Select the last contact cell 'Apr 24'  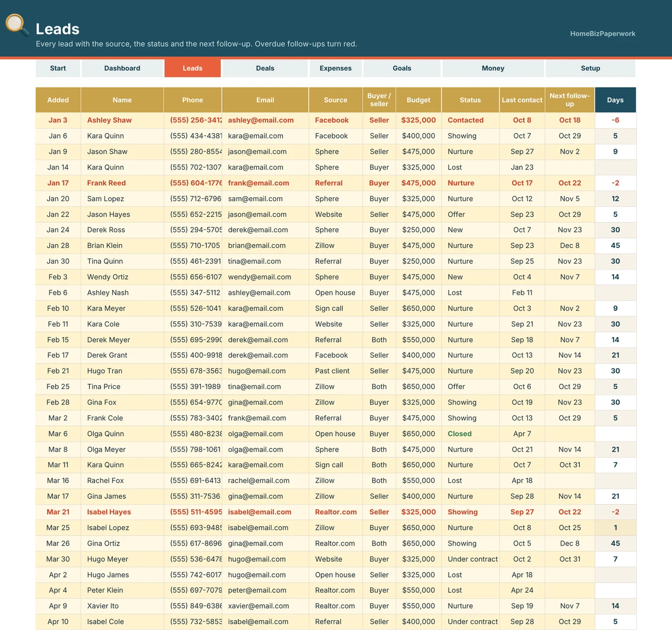tap(522, 590)
